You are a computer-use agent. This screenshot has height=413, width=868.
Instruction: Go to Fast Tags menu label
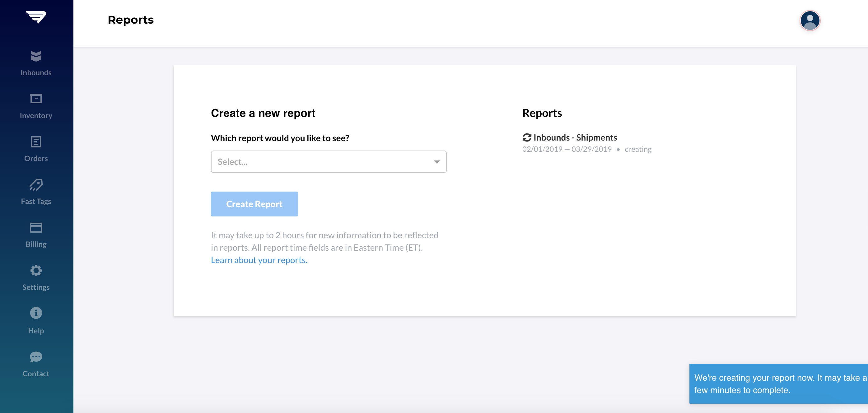tap(36, 202)
